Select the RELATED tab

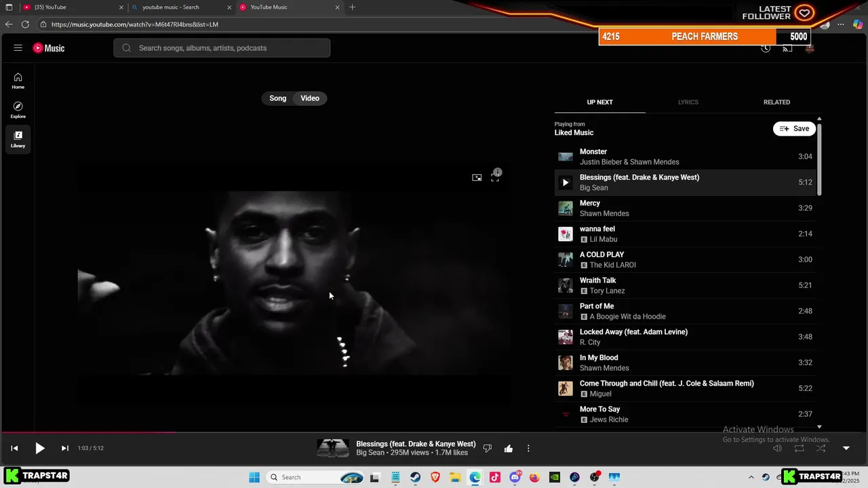pyautogui.click(x=776, y=102)
